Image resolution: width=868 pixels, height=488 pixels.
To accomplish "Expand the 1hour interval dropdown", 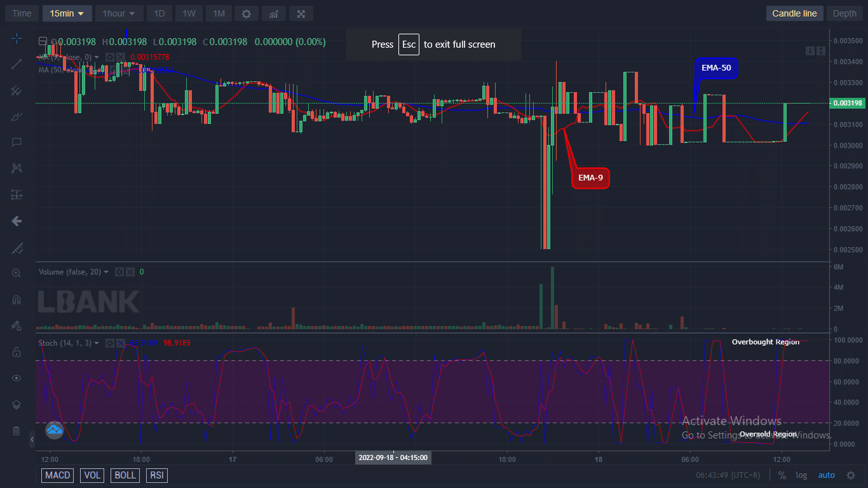I will coord(132,13).
